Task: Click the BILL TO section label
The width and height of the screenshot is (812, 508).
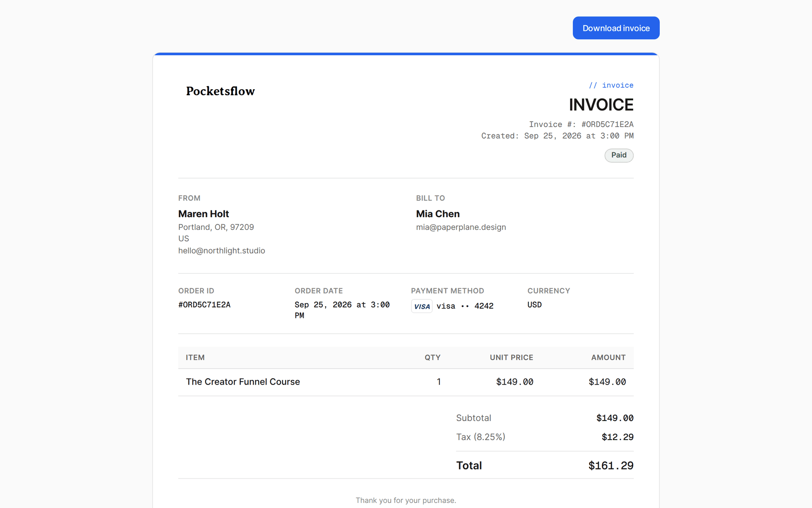Action: 431,198
